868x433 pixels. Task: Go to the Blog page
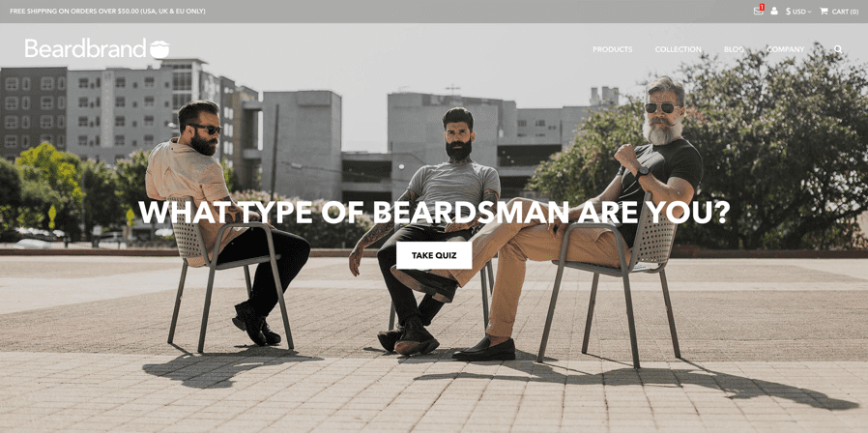734,49
